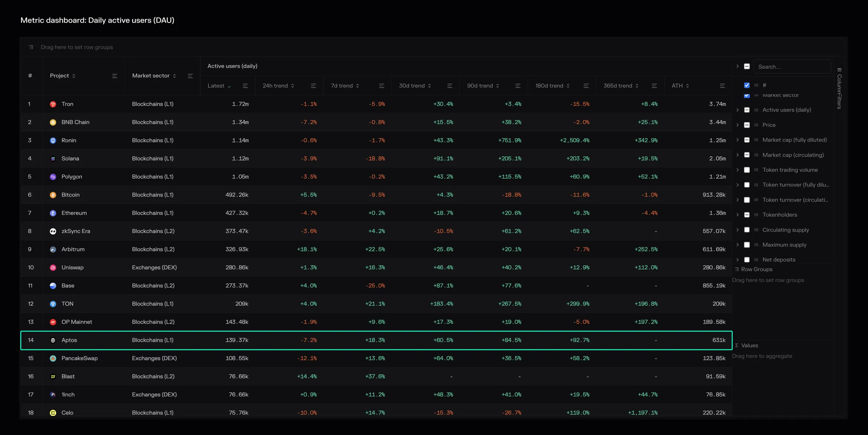Expand the Maximum supply column group
The width and height of the screenshot is (868, 435).
pos(737,245)
